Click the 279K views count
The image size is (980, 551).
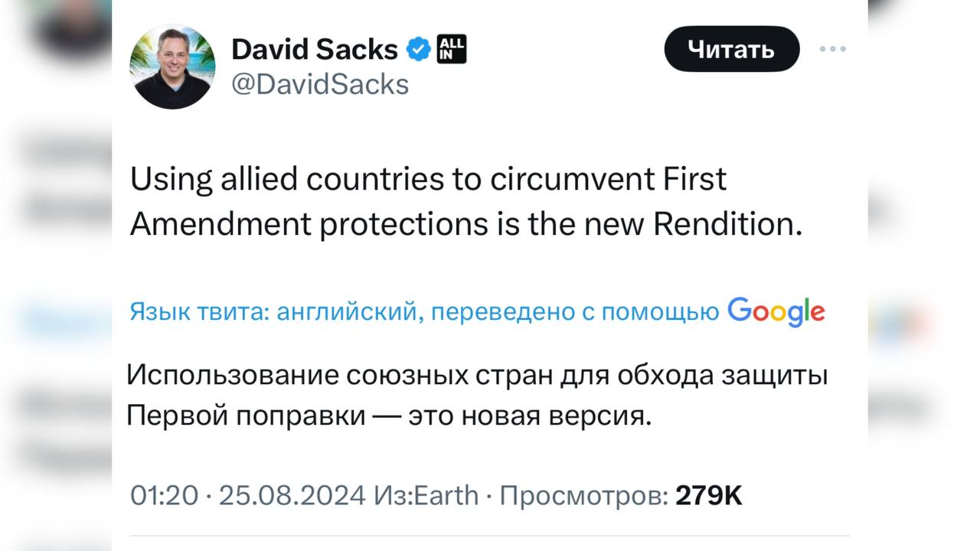708,496
